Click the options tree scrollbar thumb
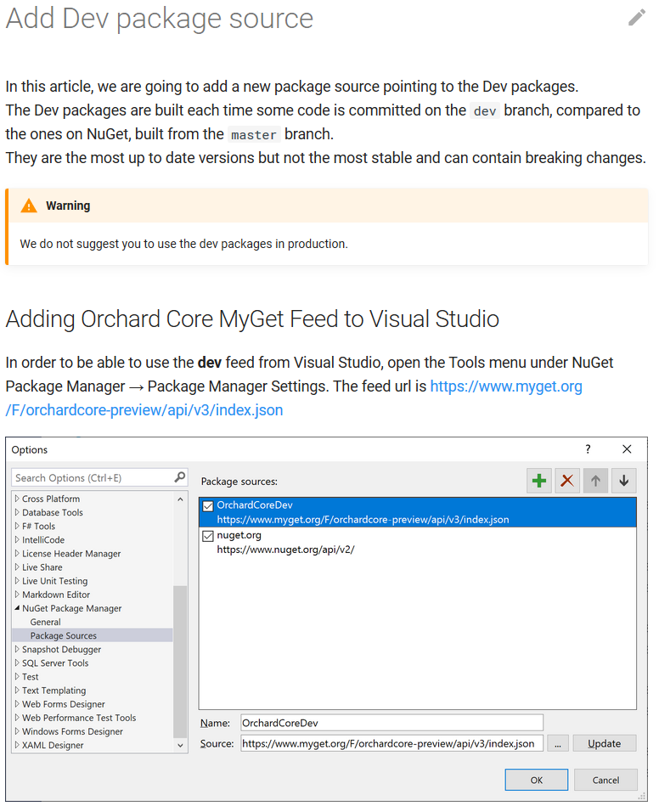 pyautogui.click(x=180, y=662)
